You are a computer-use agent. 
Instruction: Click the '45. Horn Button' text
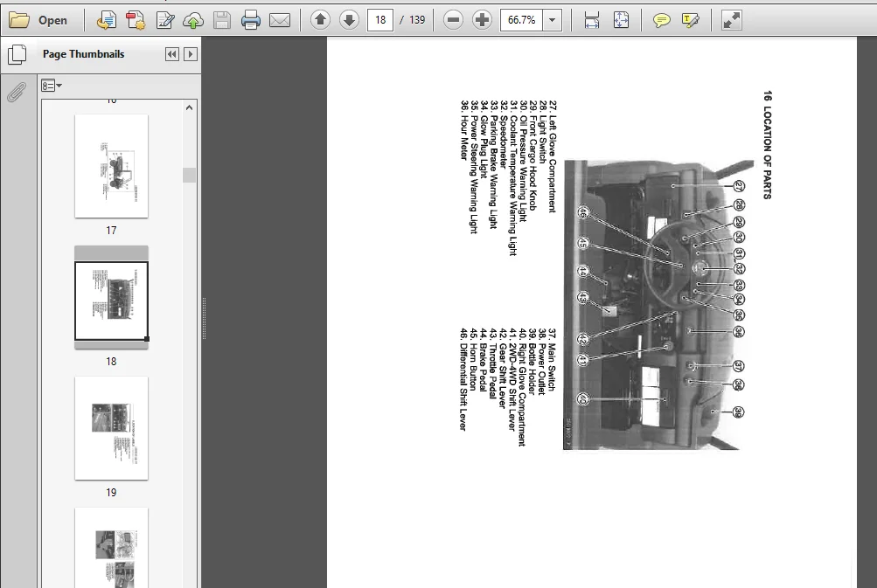click(x=473, y=359)
